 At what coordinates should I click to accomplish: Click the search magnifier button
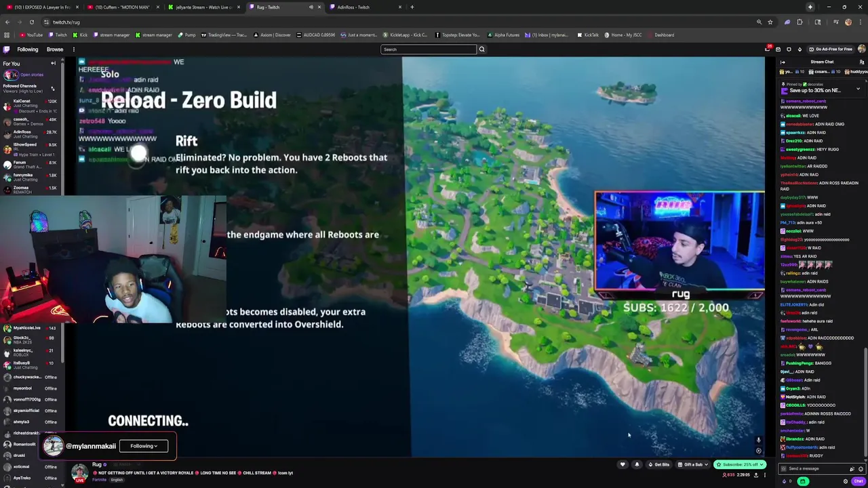pos(482,49)
